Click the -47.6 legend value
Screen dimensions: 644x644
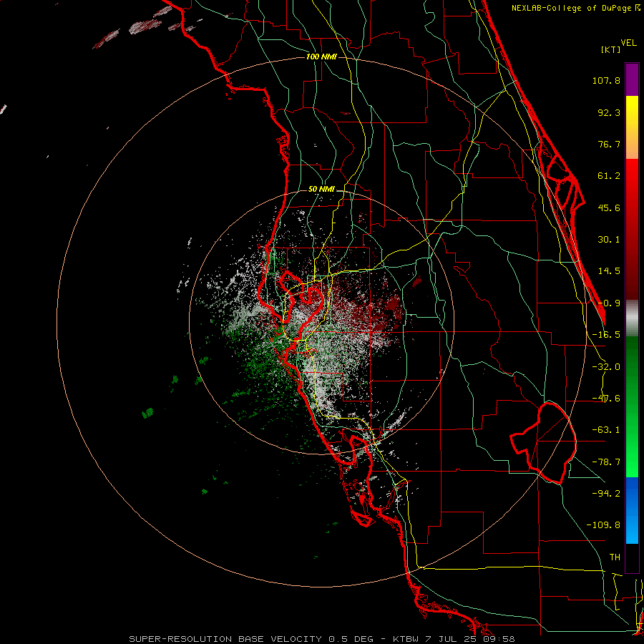[606, 399]
